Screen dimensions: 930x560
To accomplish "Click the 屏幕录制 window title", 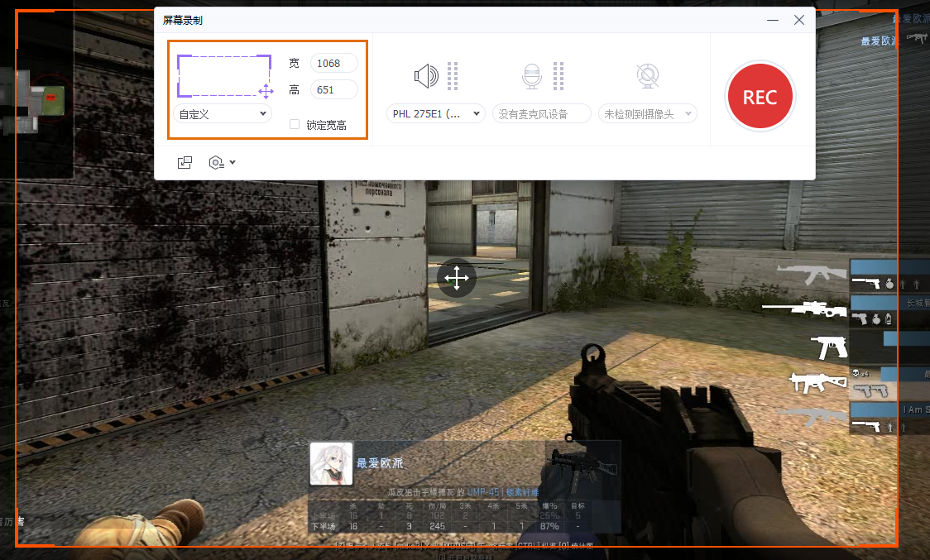I will point(183,20).
